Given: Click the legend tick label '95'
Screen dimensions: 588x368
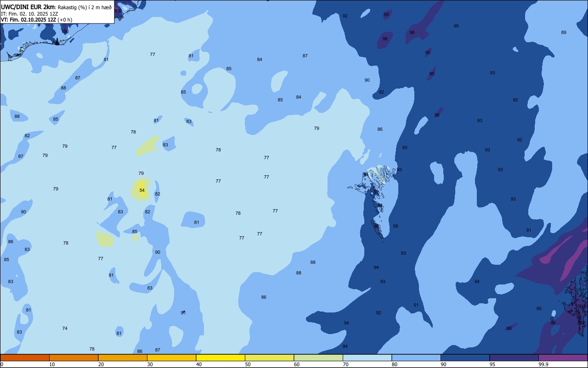Looking at the screenshot, I should 492,364.
